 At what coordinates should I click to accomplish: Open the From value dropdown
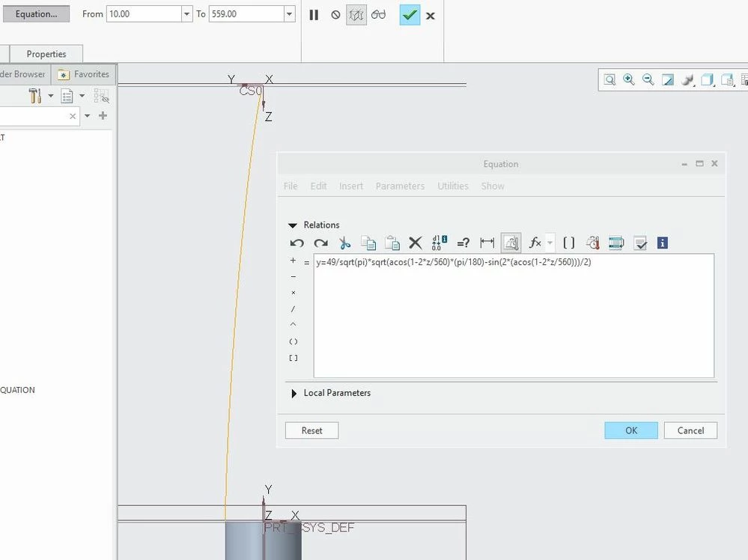pyautogui.click(x=186, y=14)
